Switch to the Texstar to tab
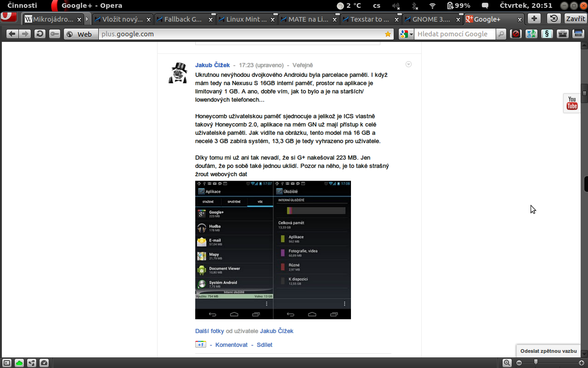588x368 pixels. click(x=371, y=19)
